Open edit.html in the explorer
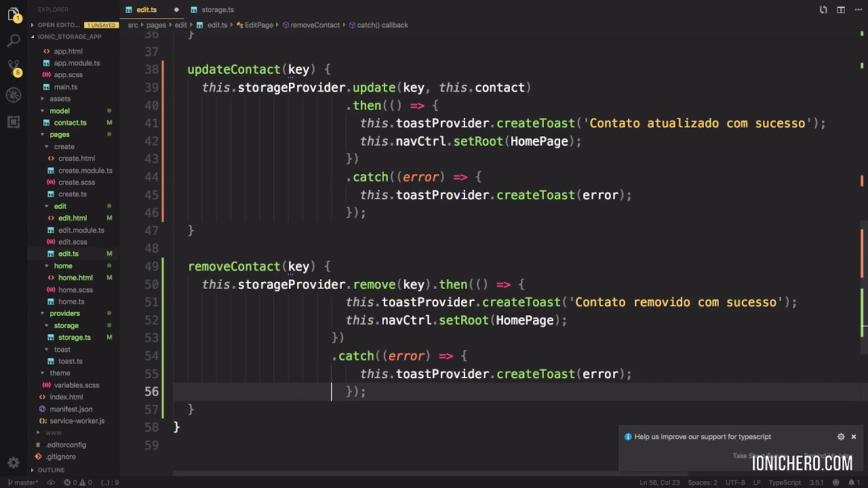Viewport: 868px width, 488px height. [73, 218]
